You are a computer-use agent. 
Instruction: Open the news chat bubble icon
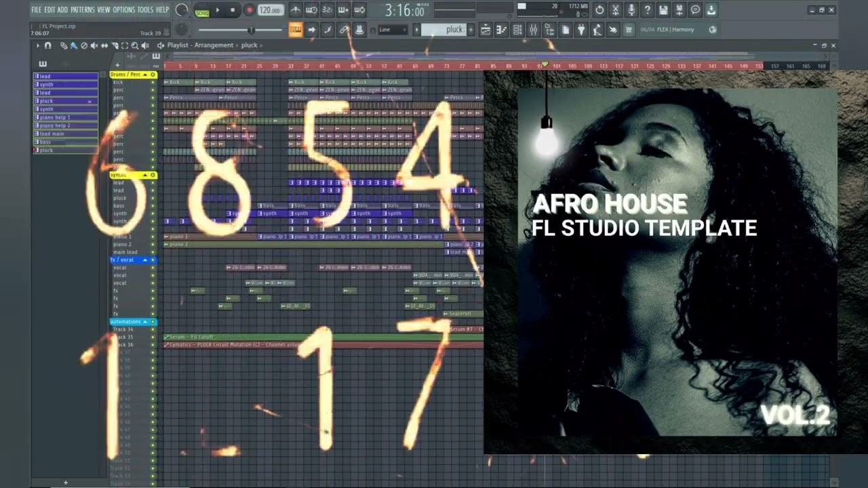pyautogui.click(x=695, y=10)
